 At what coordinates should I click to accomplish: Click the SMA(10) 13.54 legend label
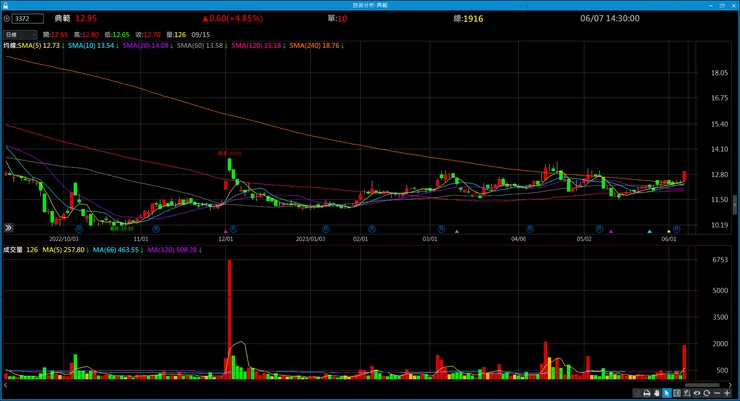coord(92,46)
